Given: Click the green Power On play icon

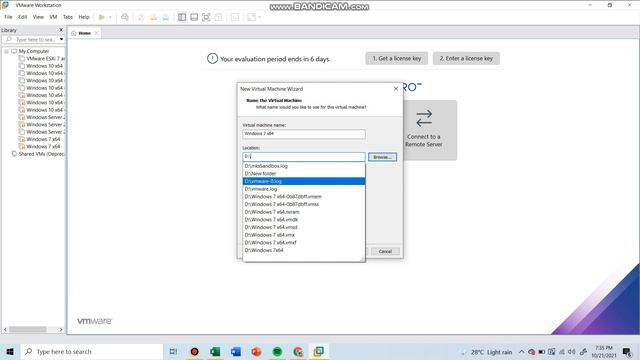Looking at the screenshot, I should point(102,17).
